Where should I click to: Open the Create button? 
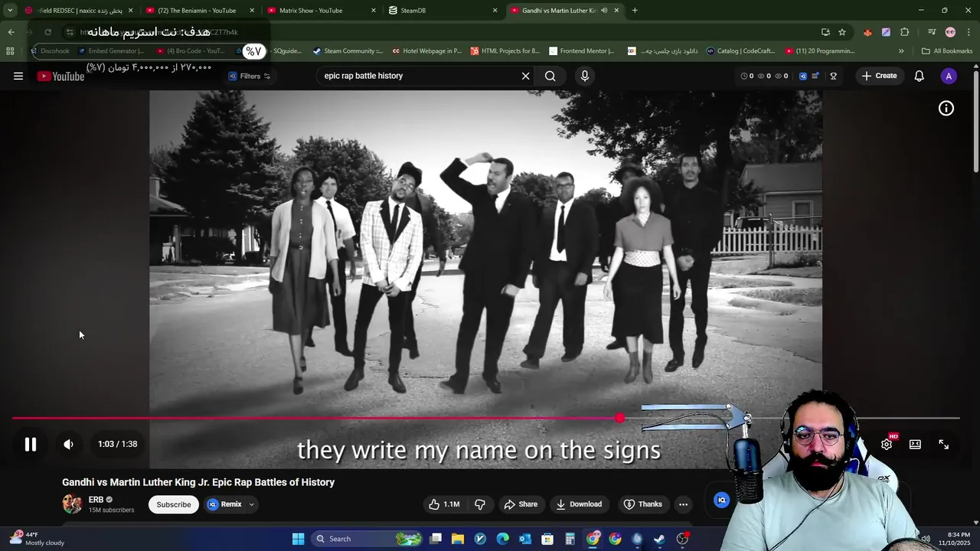tap(879, 76)
